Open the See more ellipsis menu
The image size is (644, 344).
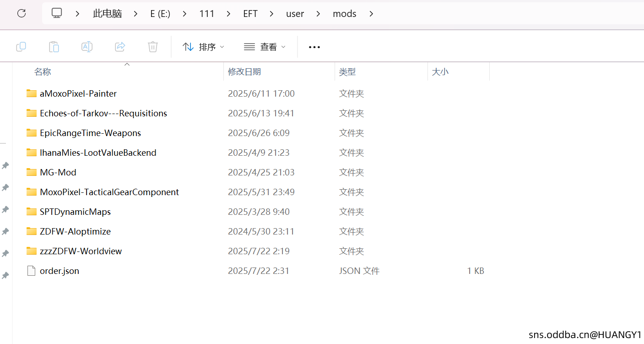coord(314,47)
